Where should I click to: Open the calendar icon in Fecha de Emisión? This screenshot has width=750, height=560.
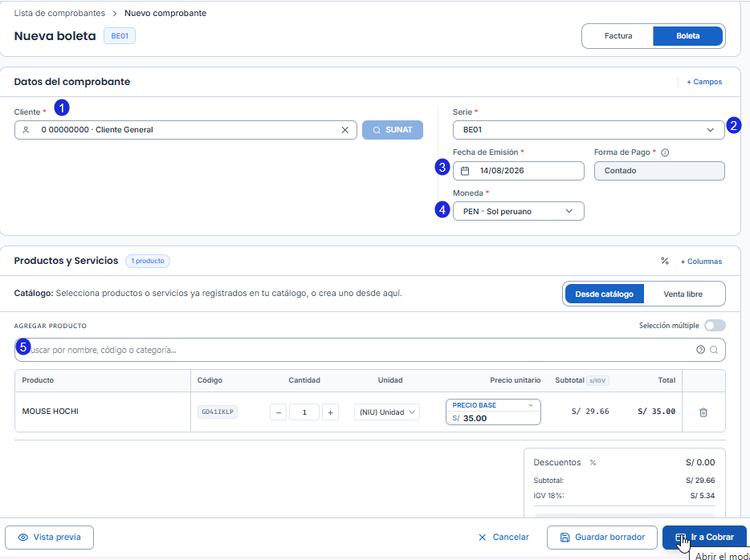click(x=465, y=171)
